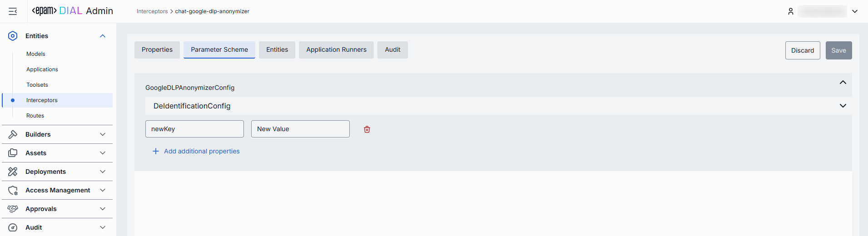868x236 pixels.
Task: Click the Assets icon in sidebar
Action: tap(13, 153)
